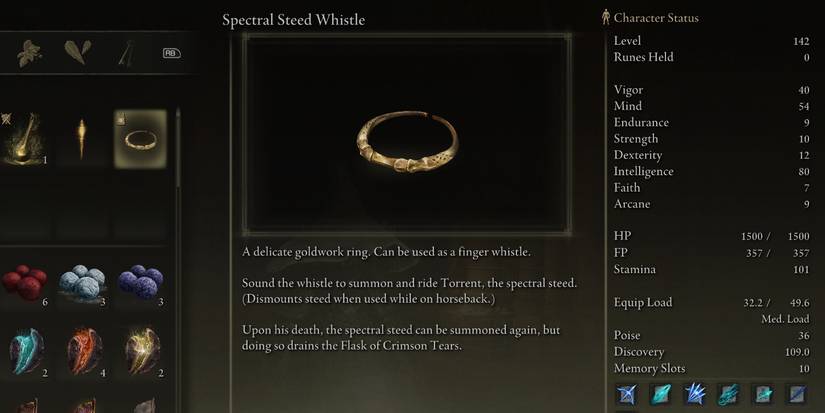Select the glowing golden staff item with count 1
The image size is (825, 413).
[23, 138]
